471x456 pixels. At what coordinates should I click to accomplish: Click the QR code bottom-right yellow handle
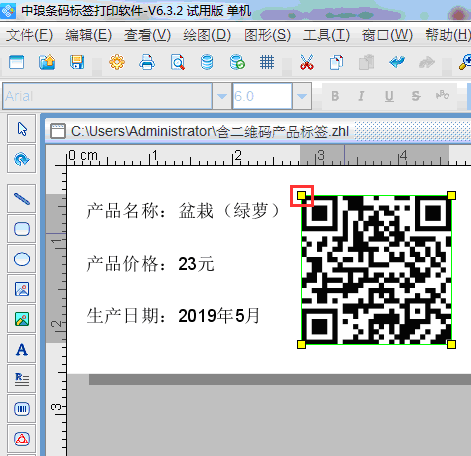(451, 344)
